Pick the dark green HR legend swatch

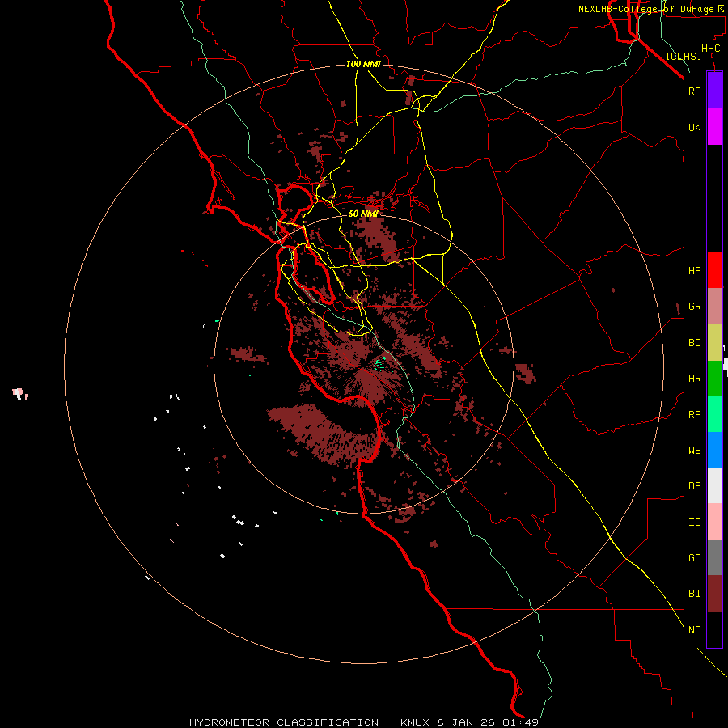[x=714, y=379]
